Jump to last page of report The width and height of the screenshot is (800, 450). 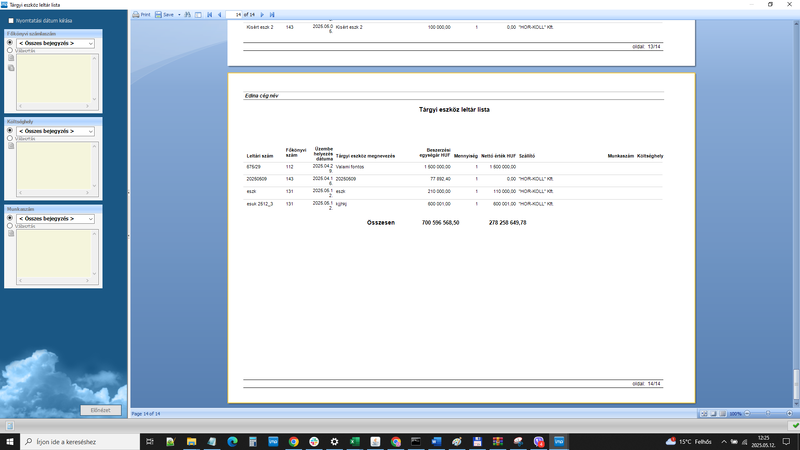click(x=272, y=15)
